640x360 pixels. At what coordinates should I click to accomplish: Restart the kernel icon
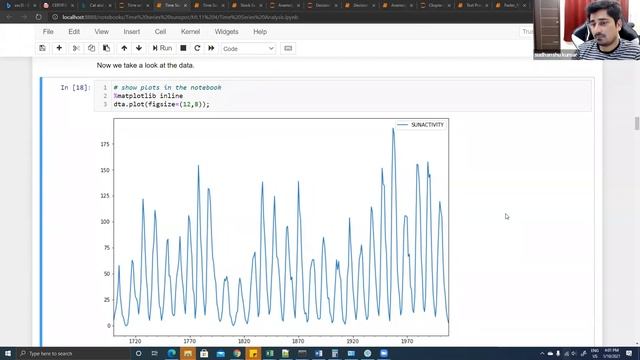click(x=197, y=48)
